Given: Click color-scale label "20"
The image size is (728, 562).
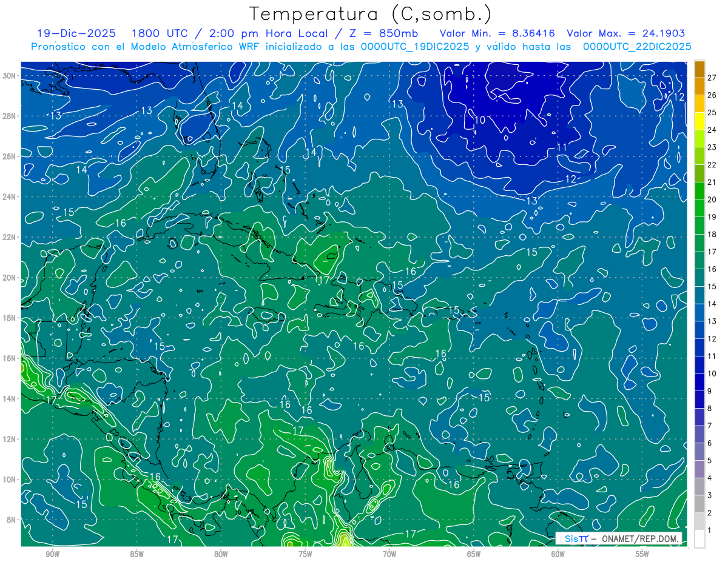Looking at the screenshot, I should pos(712,199).
